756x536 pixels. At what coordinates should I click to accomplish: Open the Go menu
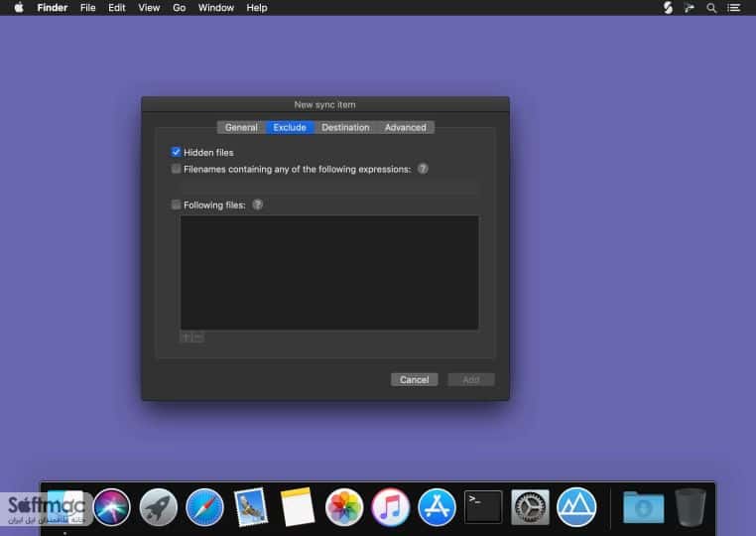(179, 8)
